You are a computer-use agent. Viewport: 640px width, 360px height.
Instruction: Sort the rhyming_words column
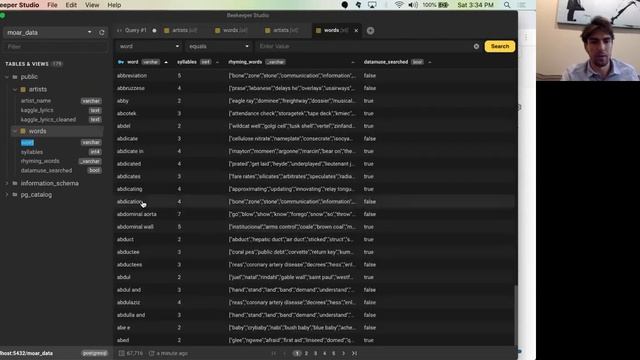pyautogui.click(x=353, y=62)
